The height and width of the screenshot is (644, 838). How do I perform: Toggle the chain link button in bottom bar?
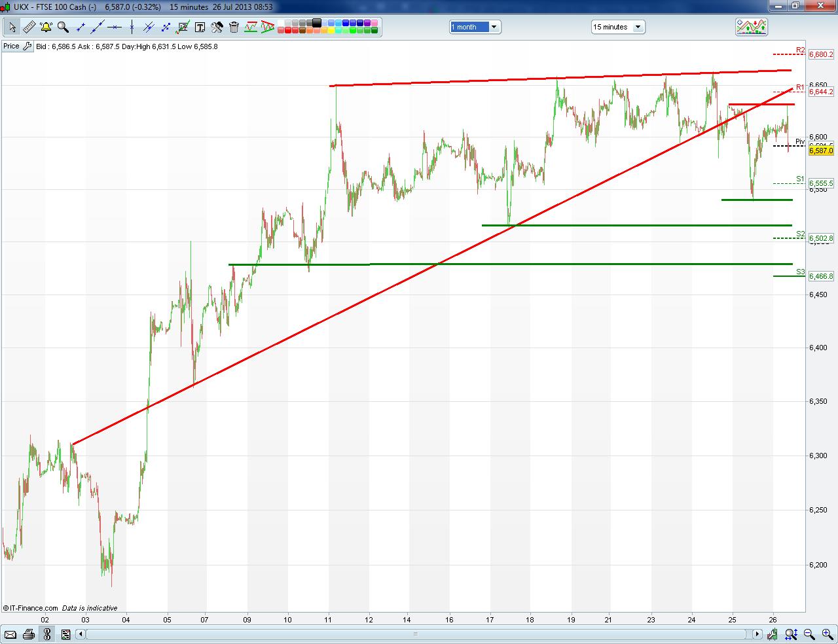click(x=47, y=634)
